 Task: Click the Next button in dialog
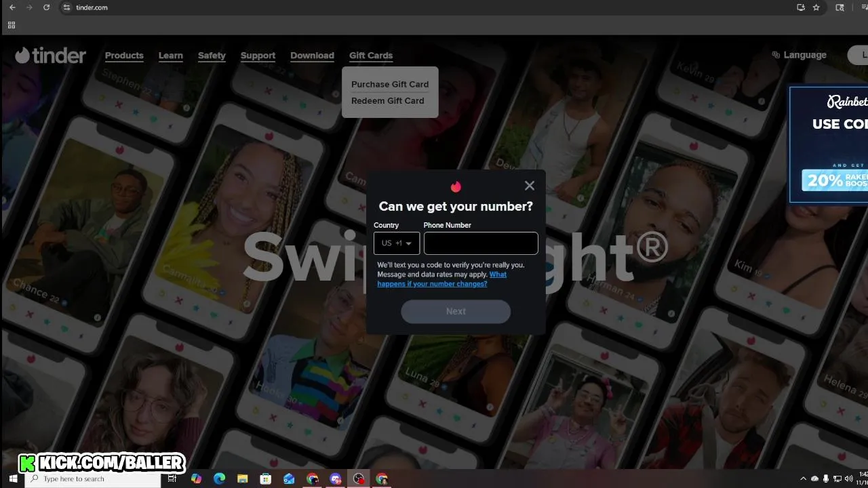[x=456, y=311]
